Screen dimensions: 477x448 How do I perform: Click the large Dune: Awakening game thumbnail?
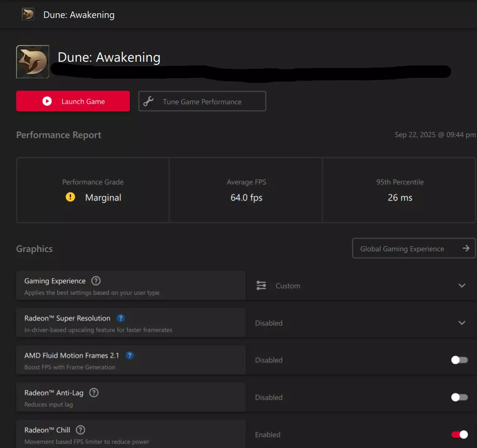[x=33, y=62]
